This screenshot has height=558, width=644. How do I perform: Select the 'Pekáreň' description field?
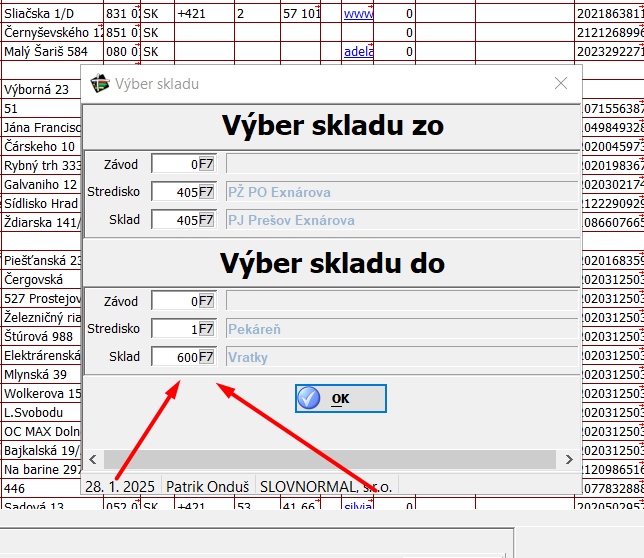point(400,328)
